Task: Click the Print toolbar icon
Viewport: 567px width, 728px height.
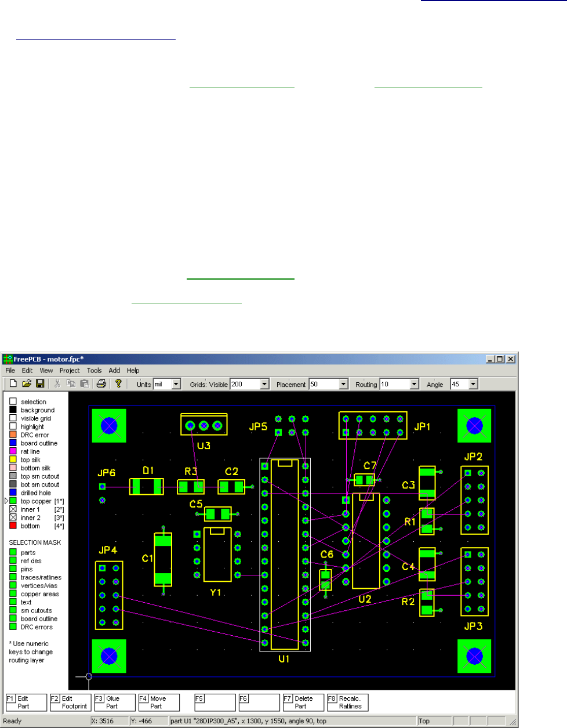Action: tap(101, 383)
